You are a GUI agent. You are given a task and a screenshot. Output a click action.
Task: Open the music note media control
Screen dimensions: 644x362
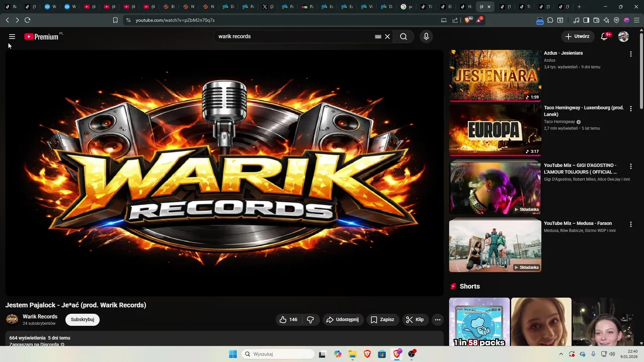[x=576, y=20]
